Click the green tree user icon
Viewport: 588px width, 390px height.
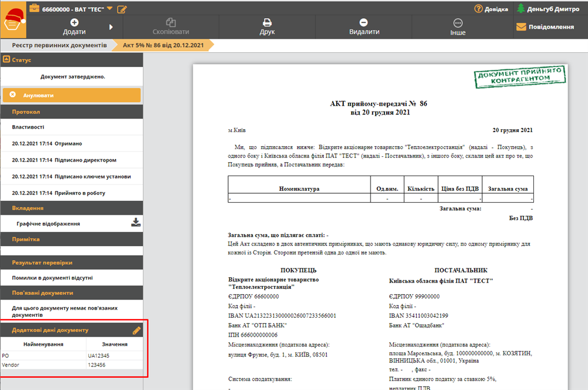click(x=520, y=8)
